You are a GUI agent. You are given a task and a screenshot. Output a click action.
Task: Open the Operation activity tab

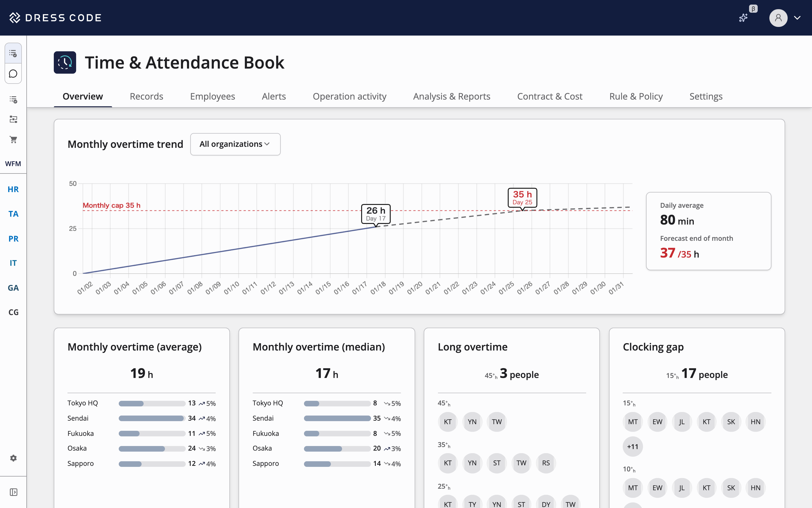[x=349, y=97]
